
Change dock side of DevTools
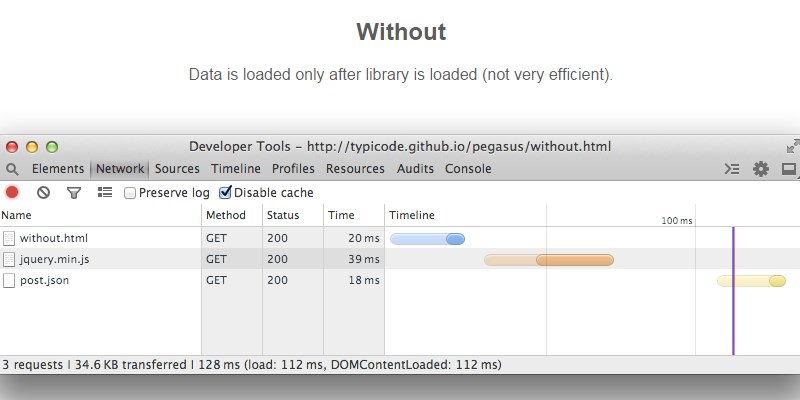coord(788,169)
